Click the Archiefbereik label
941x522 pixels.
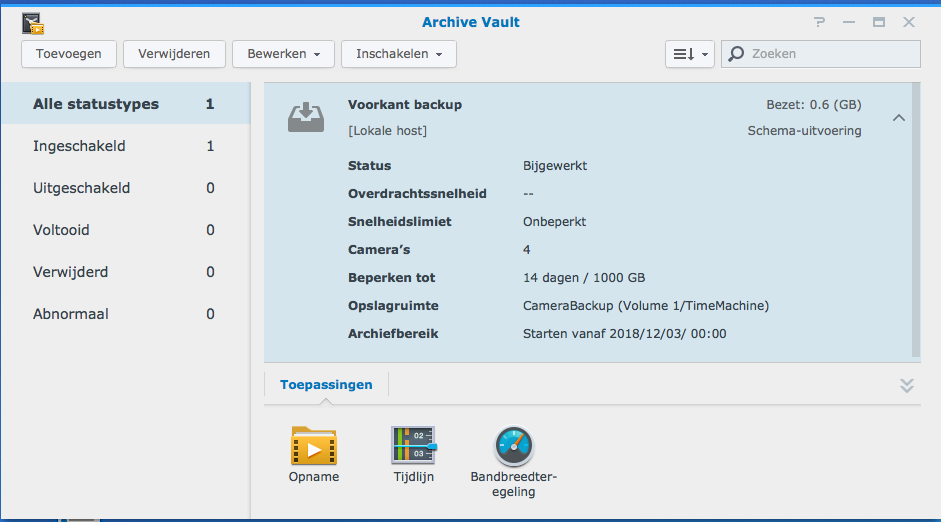click(x=393, y=334)
